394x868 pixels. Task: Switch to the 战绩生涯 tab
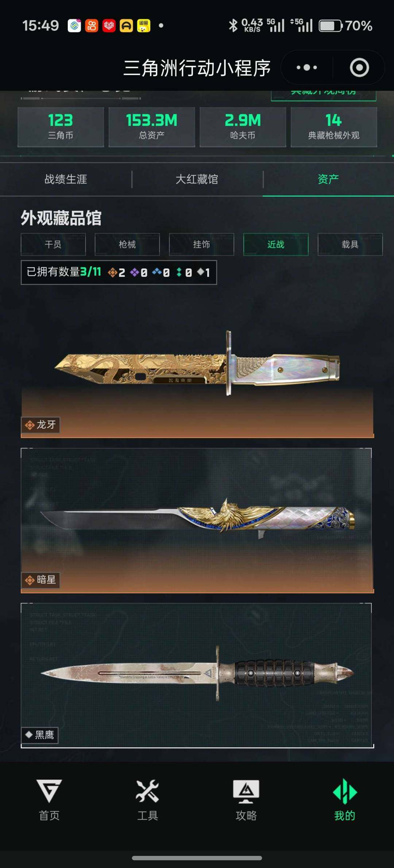[x=66, y=179]
